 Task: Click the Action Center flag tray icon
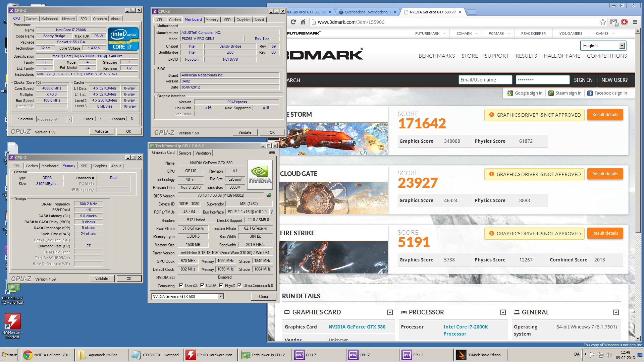(593, 355)
